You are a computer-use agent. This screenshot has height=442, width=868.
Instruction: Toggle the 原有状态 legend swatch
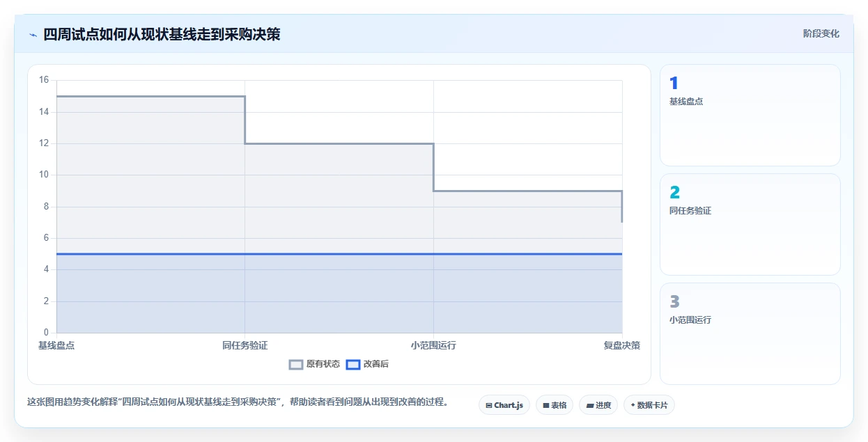click(296, 364)
